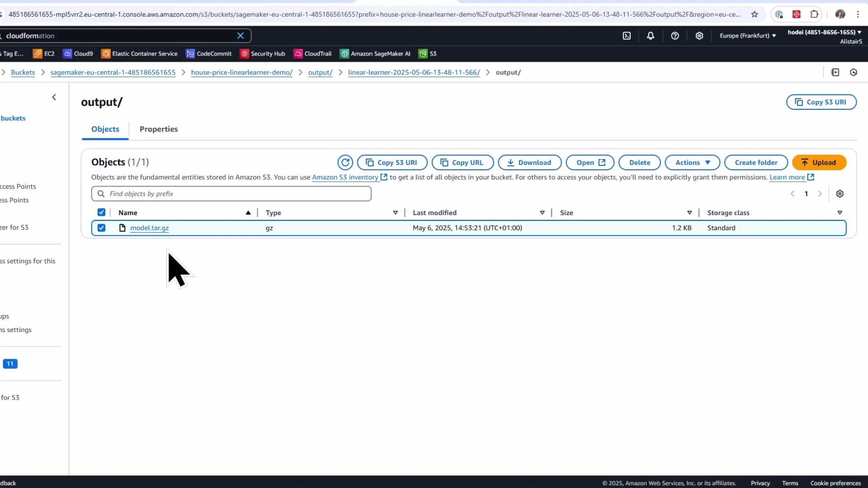This screenshot has width=868, height=488.
Task: Clear the cloudformation search box
Action: click(241, 36)
